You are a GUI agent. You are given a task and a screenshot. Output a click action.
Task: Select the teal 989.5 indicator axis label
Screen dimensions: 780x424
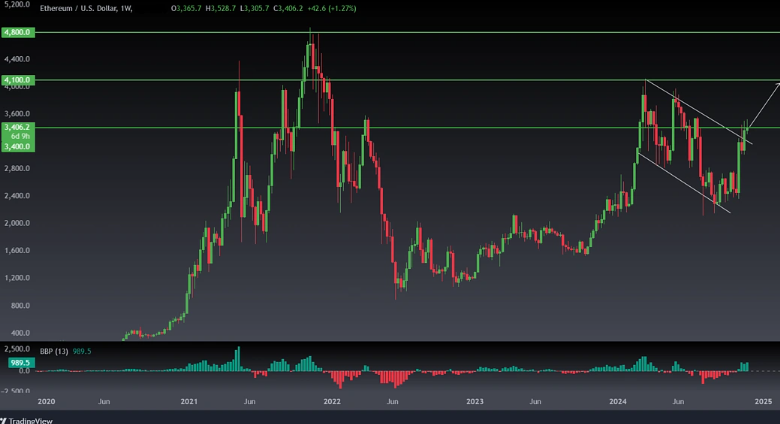click(x=22, y=363)
